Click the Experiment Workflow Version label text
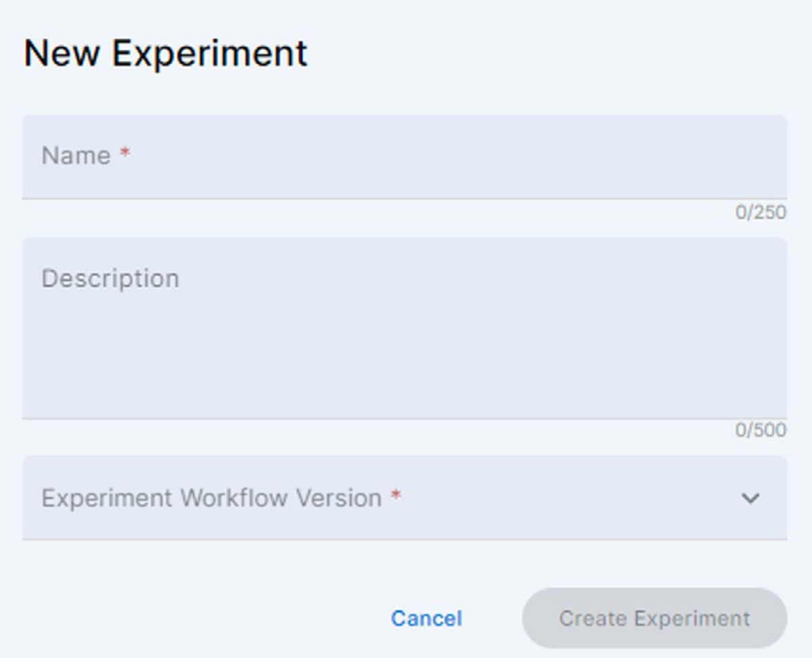 pyautogui.click(x=211, y=498)
